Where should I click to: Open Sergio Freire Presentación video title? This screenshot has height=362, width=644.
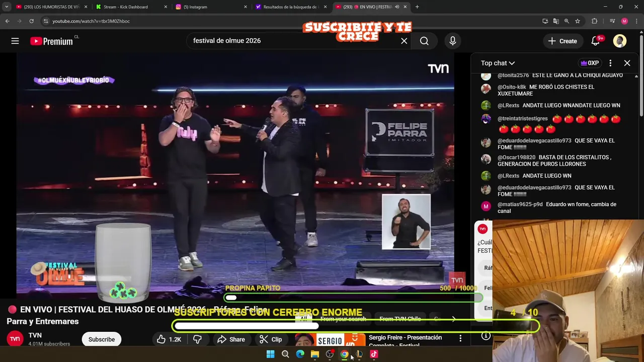(405, 341)
